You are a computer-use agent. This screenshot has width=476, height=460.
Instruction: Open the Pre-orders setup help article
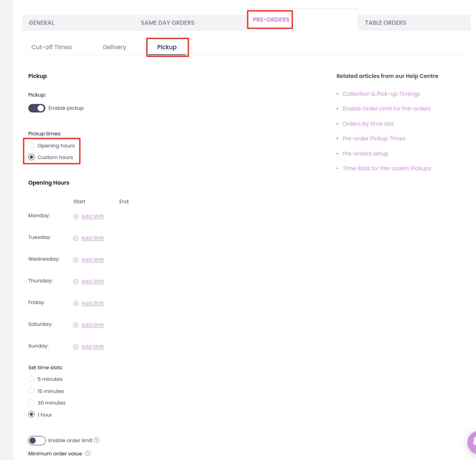point(365,154)
